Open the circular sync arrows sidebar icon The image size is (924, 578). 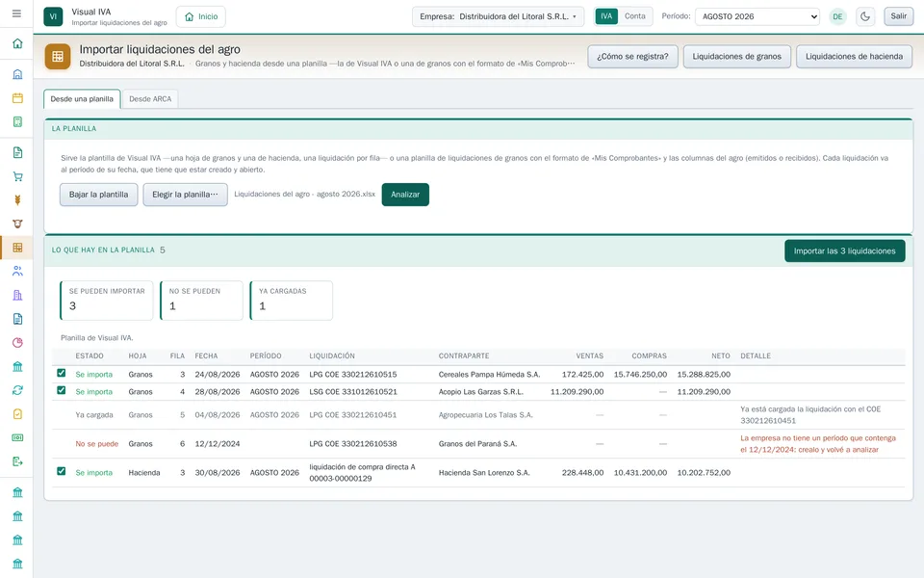pos(17,390)
